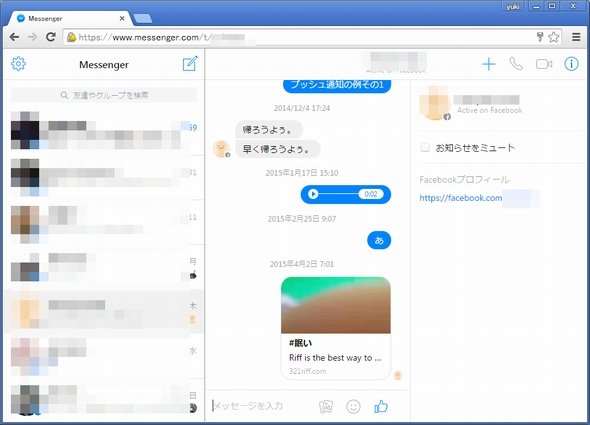
Task: Open Chrome hamburger menu
Action: (576, 37)
